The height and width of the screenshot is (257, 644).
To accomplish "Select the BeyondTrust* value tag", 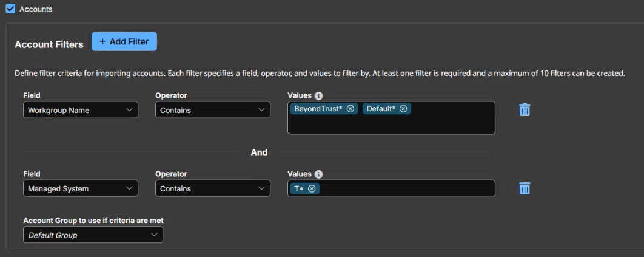I will click(318, 109).
